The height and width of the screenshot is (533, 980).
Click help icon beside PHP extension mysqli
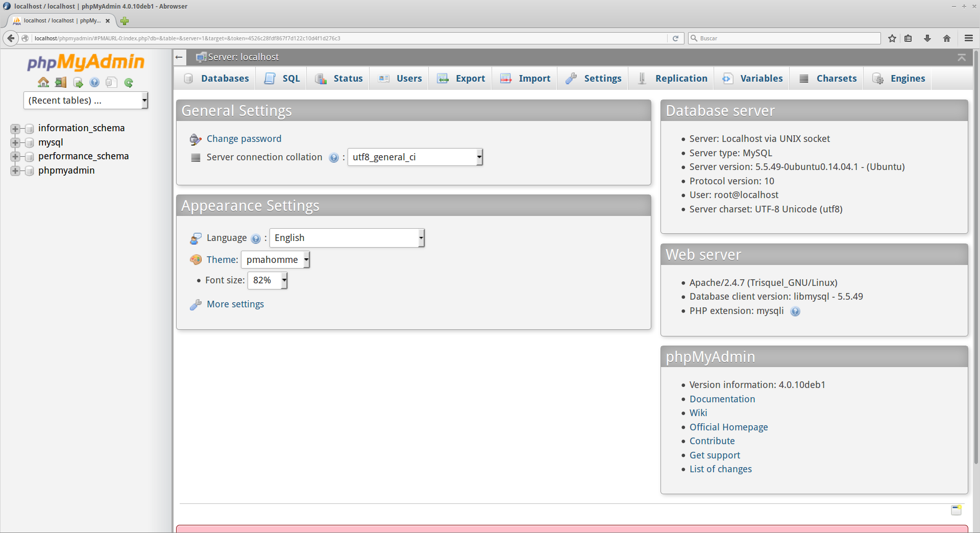tap(795, 311)
